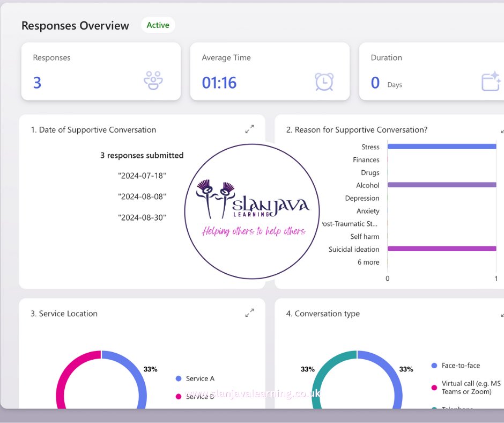Click "3 responses submitted" text
Screen dimensions: 504x423
tap(142, 155)
